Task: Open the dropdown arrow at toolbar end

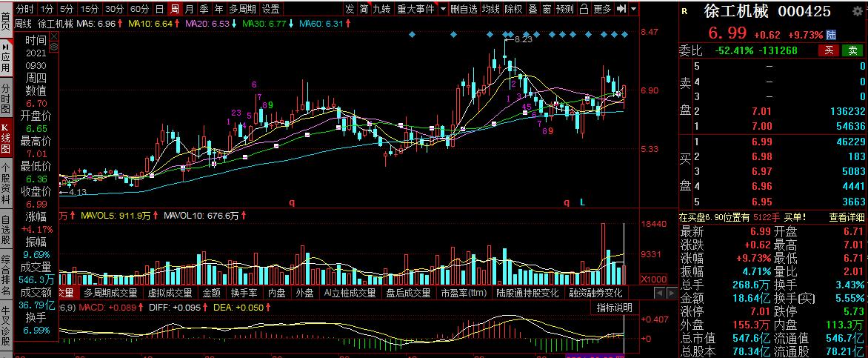Action: (x=634, y=9)
